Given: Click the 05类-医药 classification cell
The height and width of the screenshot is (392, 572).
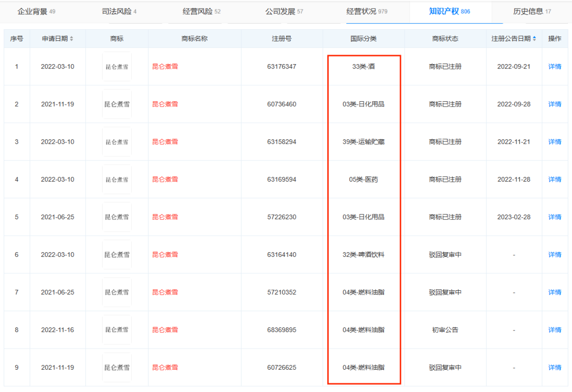Looking at the screenshot, I should click(x=364, y=180).
